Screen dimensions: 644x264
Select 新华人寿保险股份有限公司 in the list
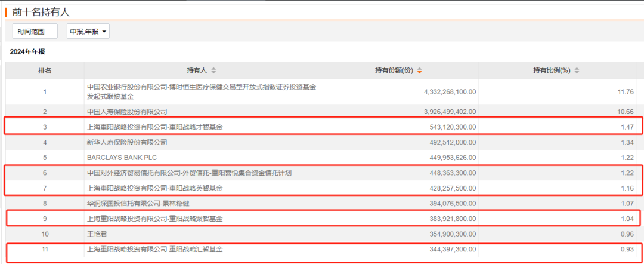click(x=127, y=142)
